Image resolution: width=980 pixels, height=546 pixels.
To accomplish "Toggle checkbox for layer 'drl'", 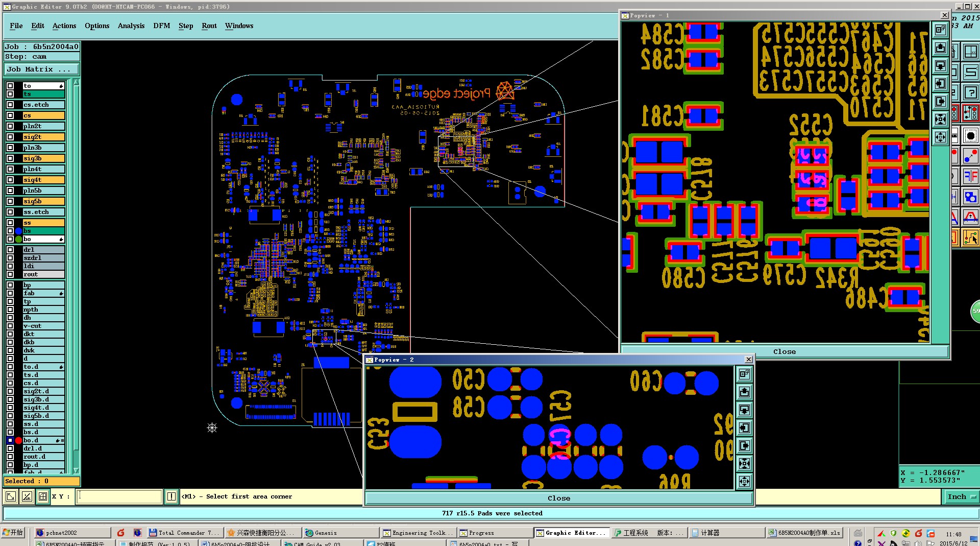I will (10, 250).
